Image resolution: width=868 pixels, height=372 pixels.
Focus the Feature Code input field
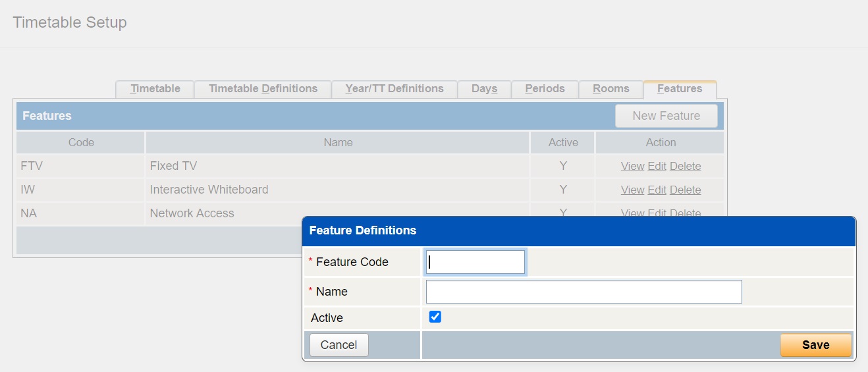pos(475,262)
